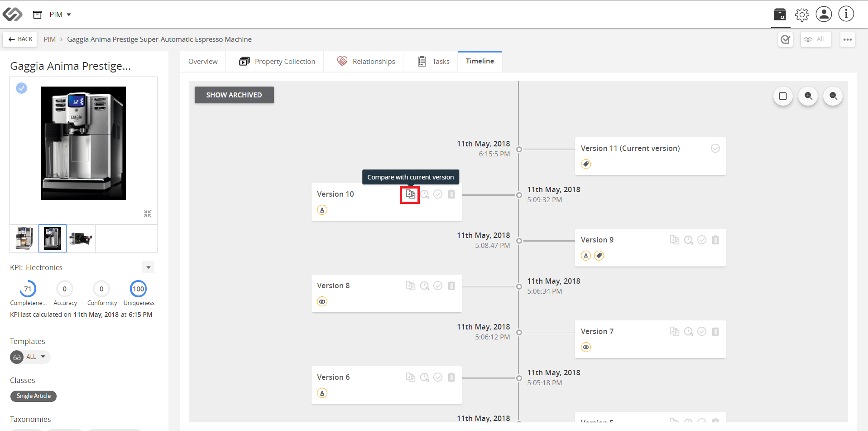Image resolution: width=868 pixels, height=431 pixels.
Task: Zoom in on the timeline
Action: click(x=808, y=96)
